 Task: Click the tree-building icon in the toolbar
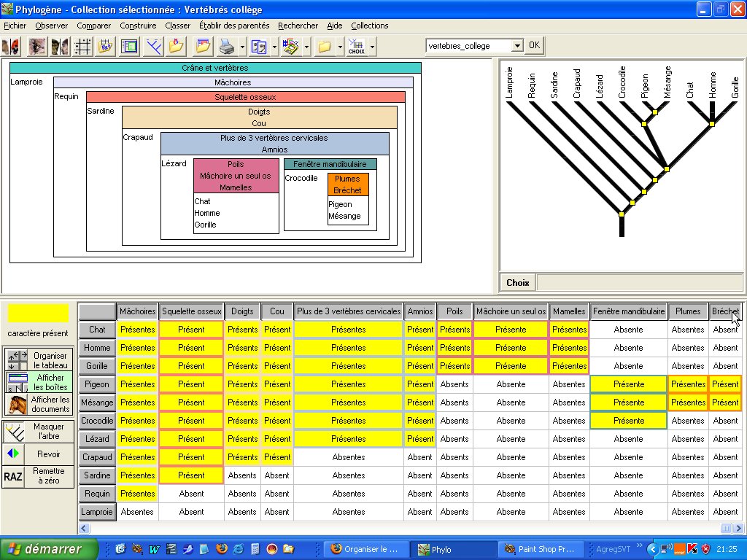[153, 47]
